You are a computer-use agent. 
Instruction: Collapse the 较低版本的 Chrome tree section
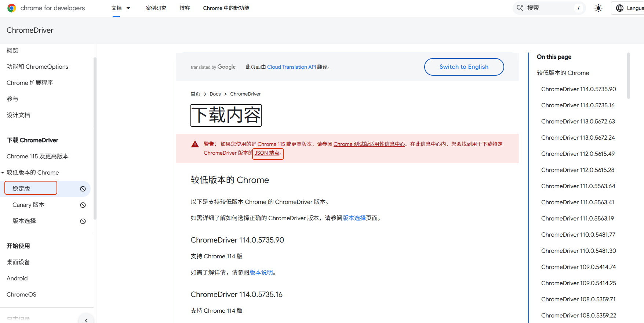point(3,173)
